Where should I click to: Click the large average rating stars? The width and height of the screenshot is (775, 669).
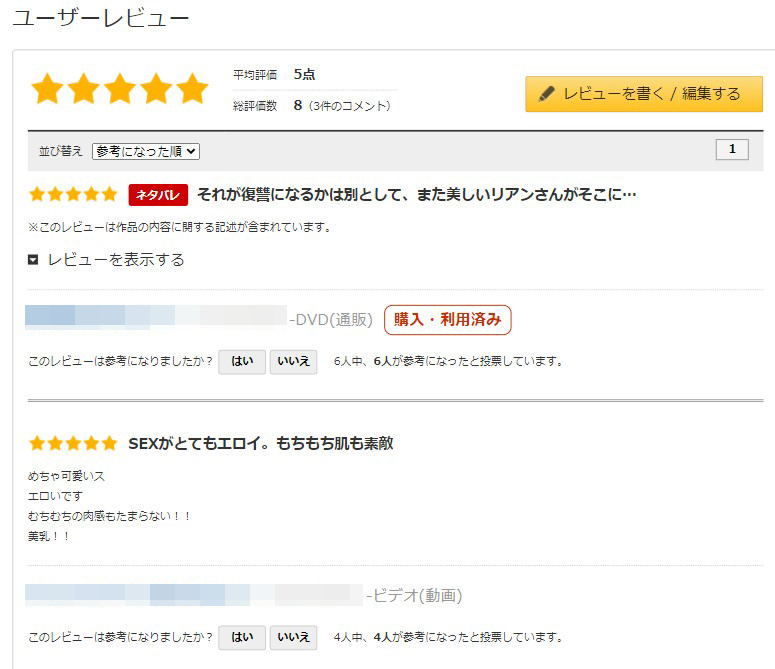[x=120, y=90]
